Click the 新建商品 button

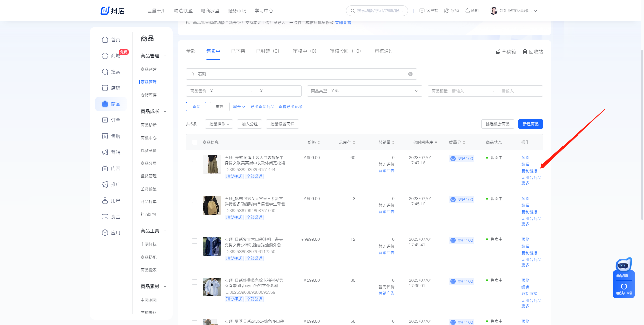tap(531, 124)
